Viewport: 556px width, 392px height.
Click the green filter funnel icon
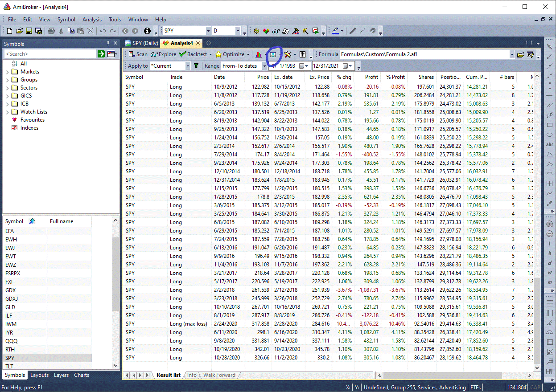196,66
